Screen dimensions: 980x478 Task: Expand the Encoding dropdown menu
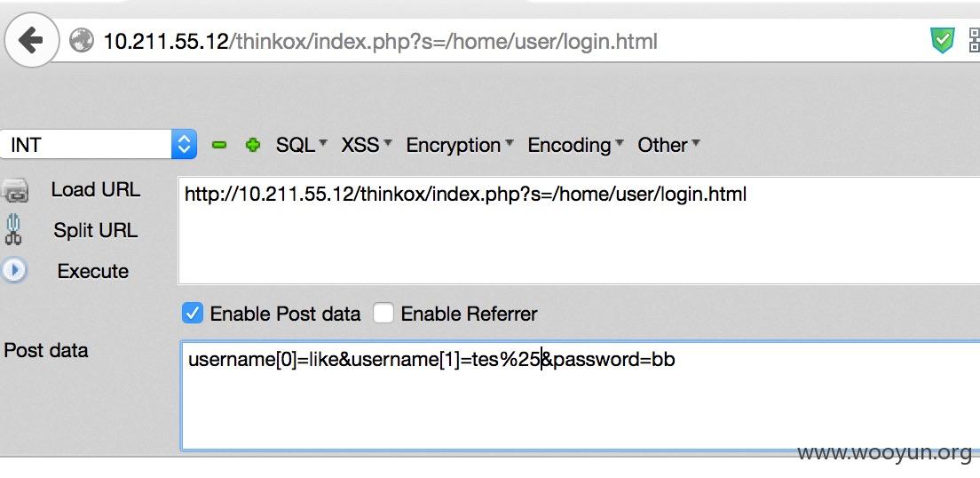click(575, 145)
